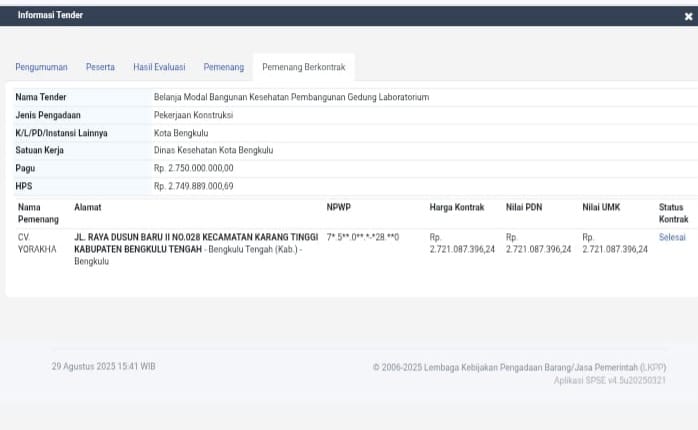Click the Pekerjaan Konstruksi value
The height and width of the screenshot is (430, 698).
coord(193,115)
